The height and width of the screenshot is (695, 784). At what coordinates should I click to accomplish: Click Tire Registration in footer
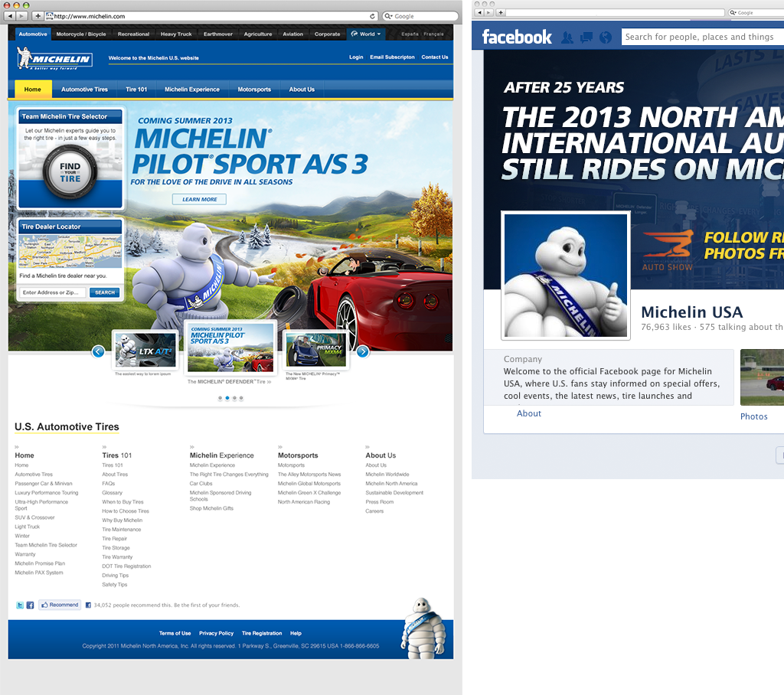262,634
